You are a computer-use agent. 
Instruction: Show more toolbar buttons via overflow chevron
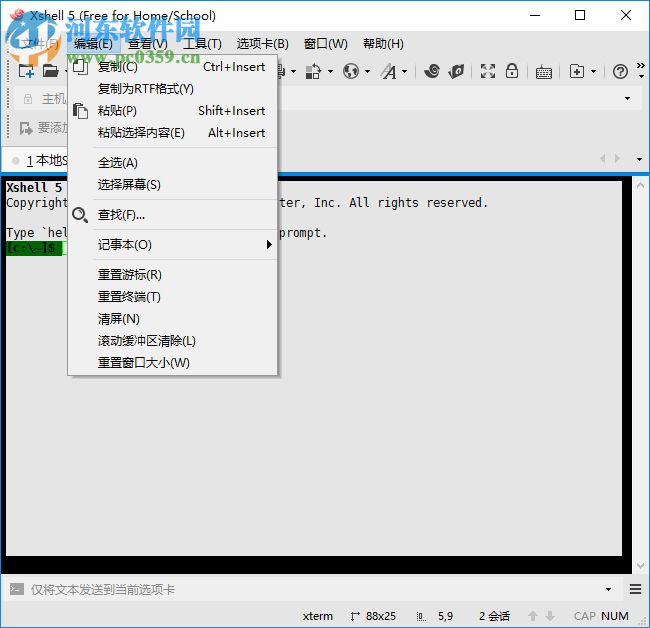641,65
